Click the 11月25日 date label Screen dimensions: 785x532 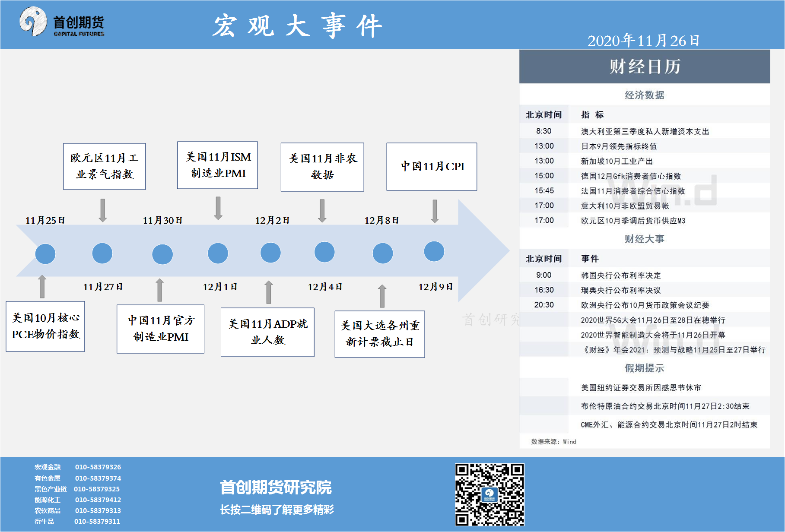(45, 220)
